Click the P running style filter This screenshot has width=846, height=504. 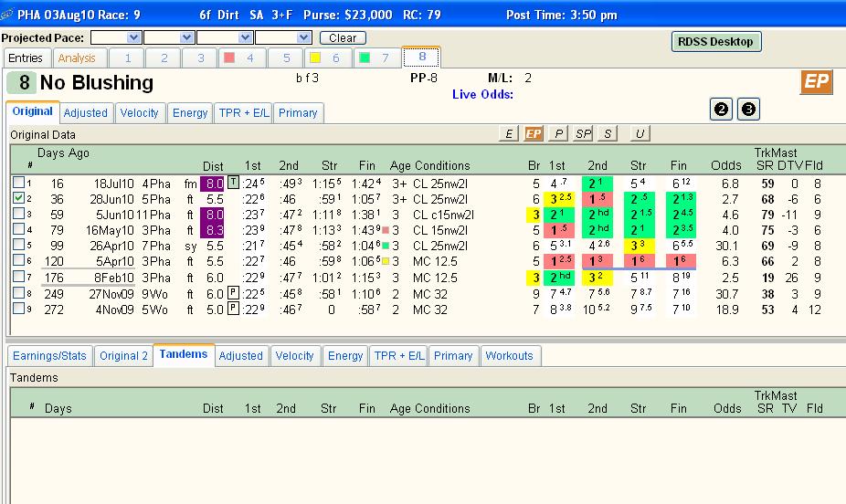coord(558,133)
